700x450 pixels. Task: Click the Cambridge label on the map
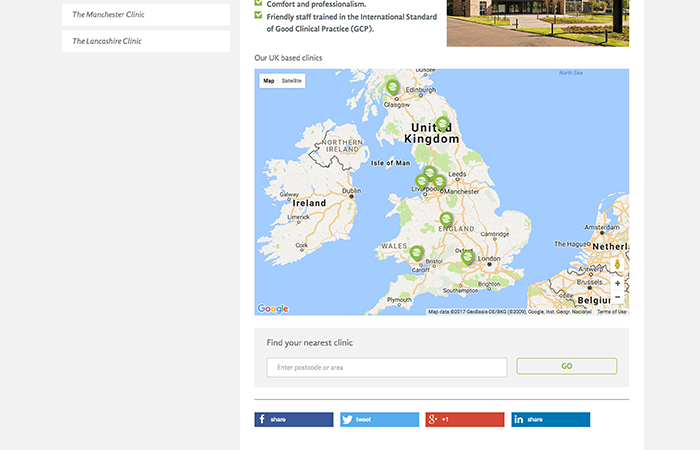495,234
